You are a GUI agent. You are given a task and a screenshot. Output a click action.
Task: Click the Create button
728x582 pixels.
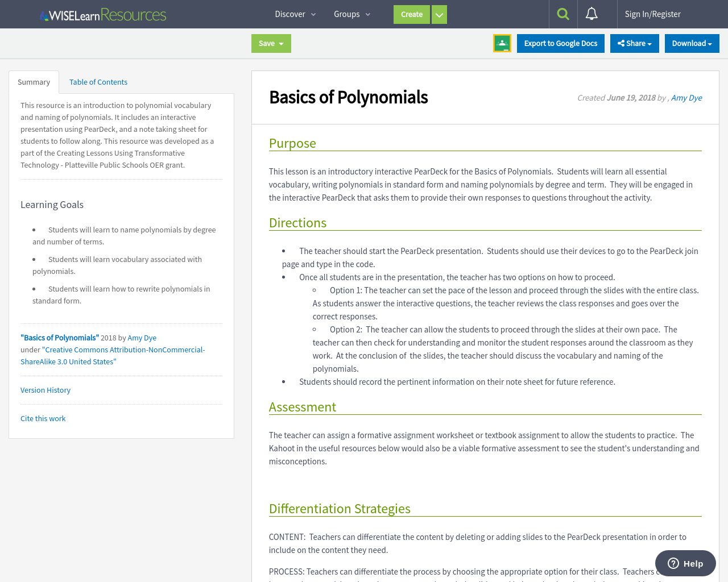411,14
